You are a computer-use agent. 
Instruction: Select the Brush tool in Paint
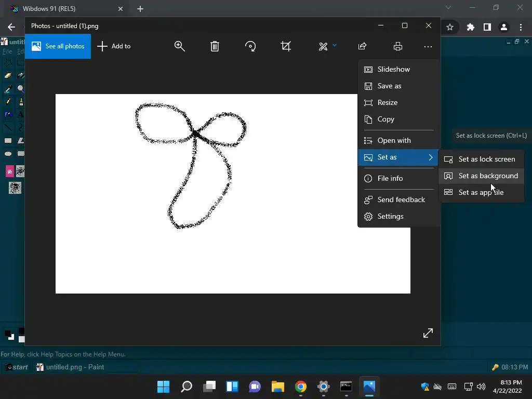pos(20,101)
